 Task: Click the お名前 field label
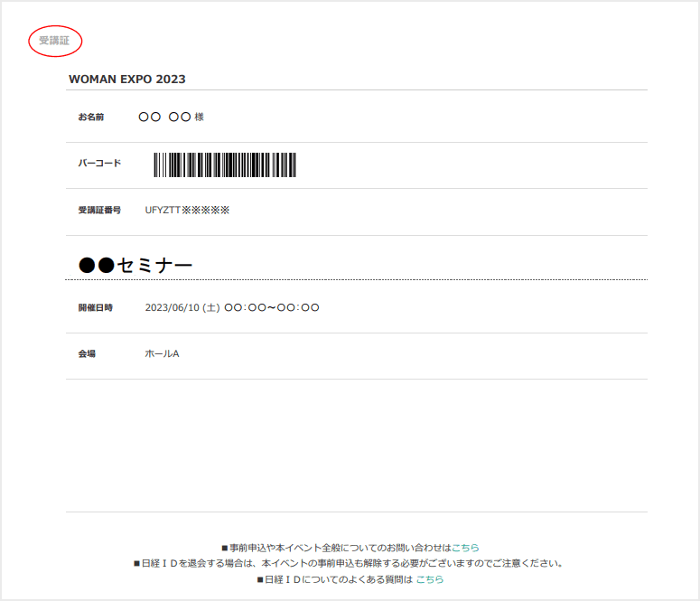pyautogui.click(x=90, y=117)
